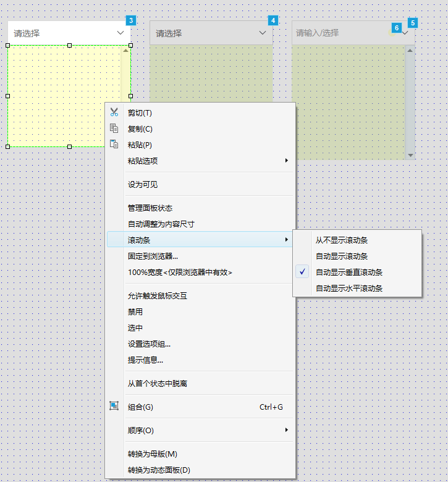Viewport: 448px width, 482px height.
Task: Click interaction note badge number 3
Action: (x=131, y=20)
